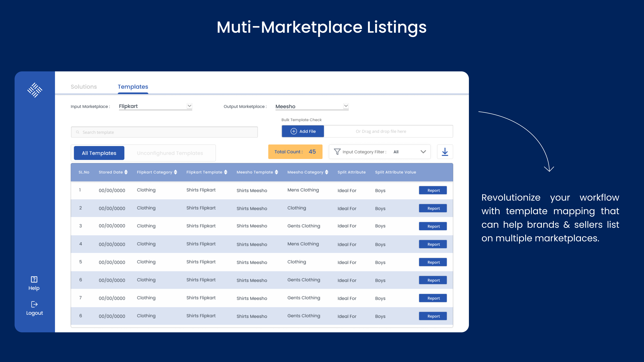Sort by Flipkart Template column
644x362 pixels.
pyautogui.click(x=226, y=172)
